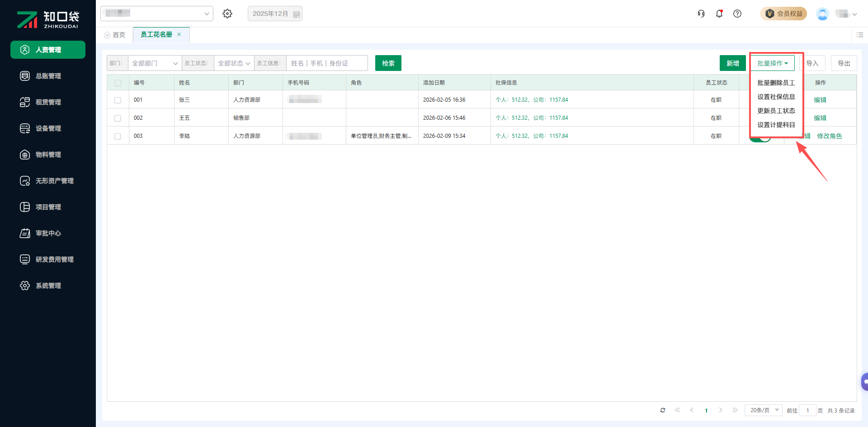Open 物料管理 in the sidebar
868x427 pixels.
(x=48, y=155)
